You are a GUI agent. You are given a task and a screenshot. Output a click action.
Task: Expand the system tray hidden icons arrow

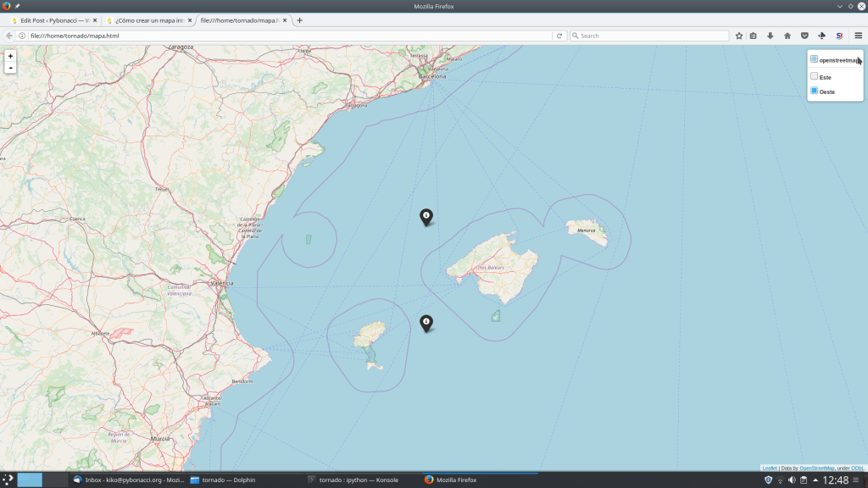[x=815, y=480]
